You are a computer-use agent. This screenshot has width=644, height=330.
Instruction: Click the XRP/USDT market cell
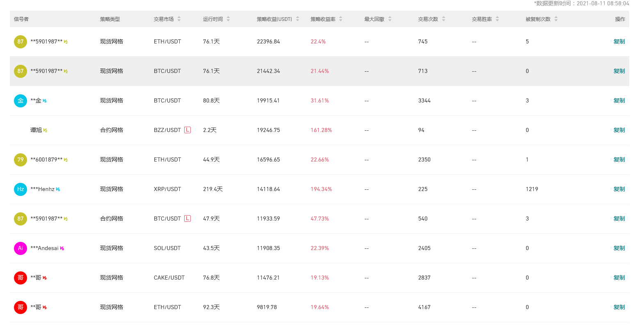coord(167,189)
